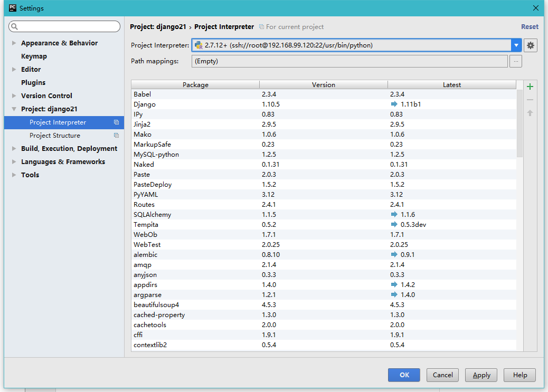Close the Settings dialog window

535,8
